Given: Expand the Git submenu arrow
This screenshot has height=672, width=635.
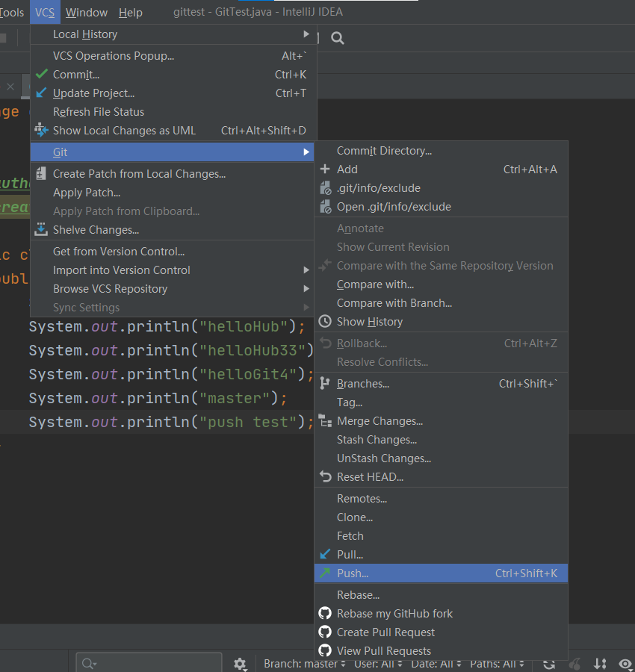Looking at the screenshot, I should coord(306,152).
